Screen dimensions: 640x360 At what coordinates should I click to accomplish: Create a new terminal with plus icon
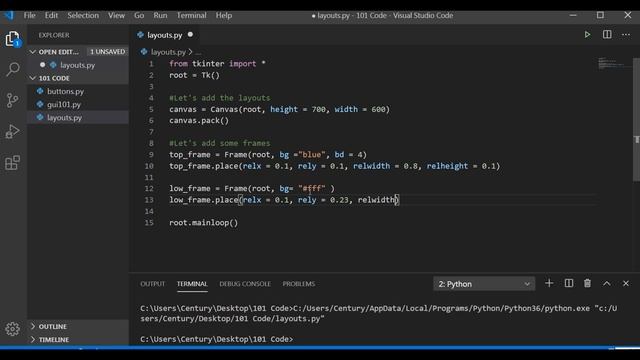tap(549, 283)
